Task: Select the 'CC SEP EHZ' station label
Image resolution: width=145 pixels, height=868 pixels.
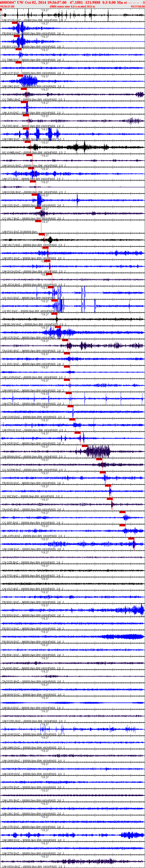Action: coord(10,523)
